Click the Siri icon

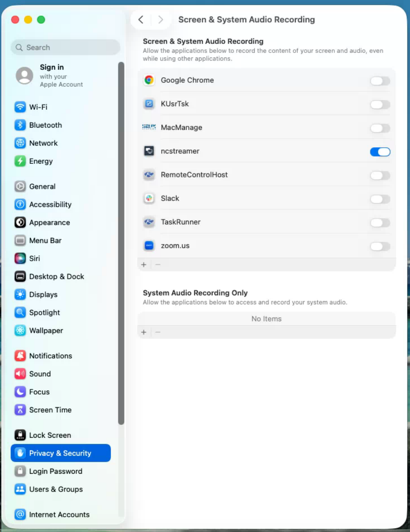(20, 258)
